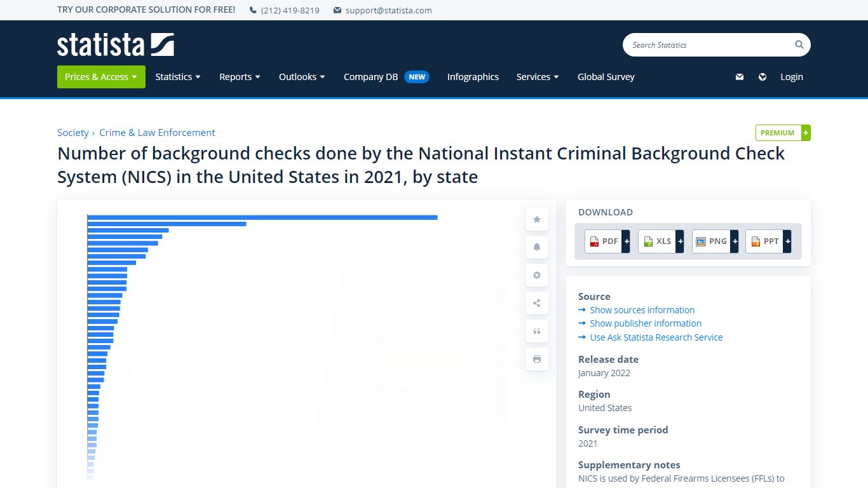868x488 pixels.
Task: Click the Release date value January 2022
Action: click(x=604, y=373)
